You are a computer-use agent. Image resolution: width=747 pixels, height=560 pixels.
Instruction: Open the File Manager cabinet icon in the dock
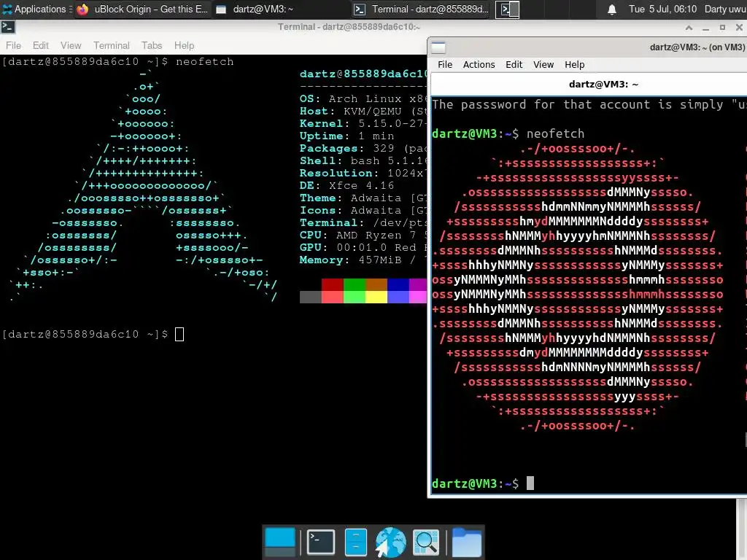(355, 542)
